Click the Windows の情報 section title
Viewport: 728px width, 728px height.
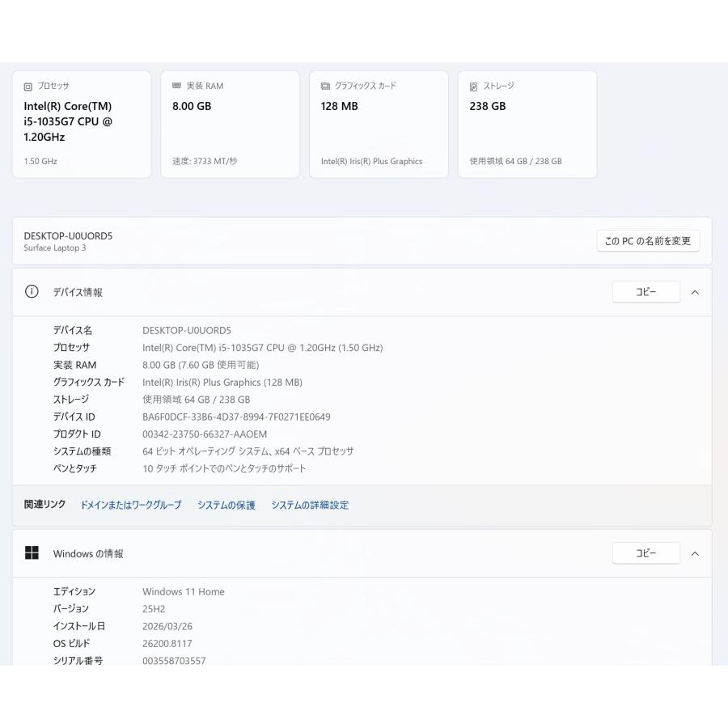(88, 553)
